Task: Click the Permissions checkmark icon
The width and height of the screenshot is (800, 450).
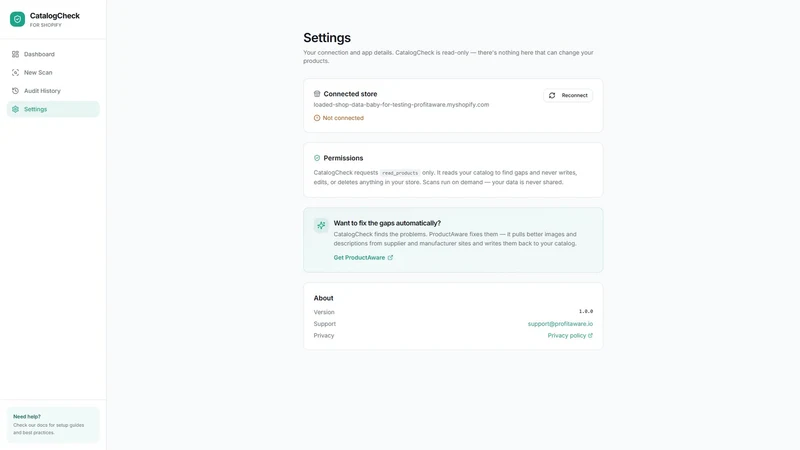Action: pos(317,158)
